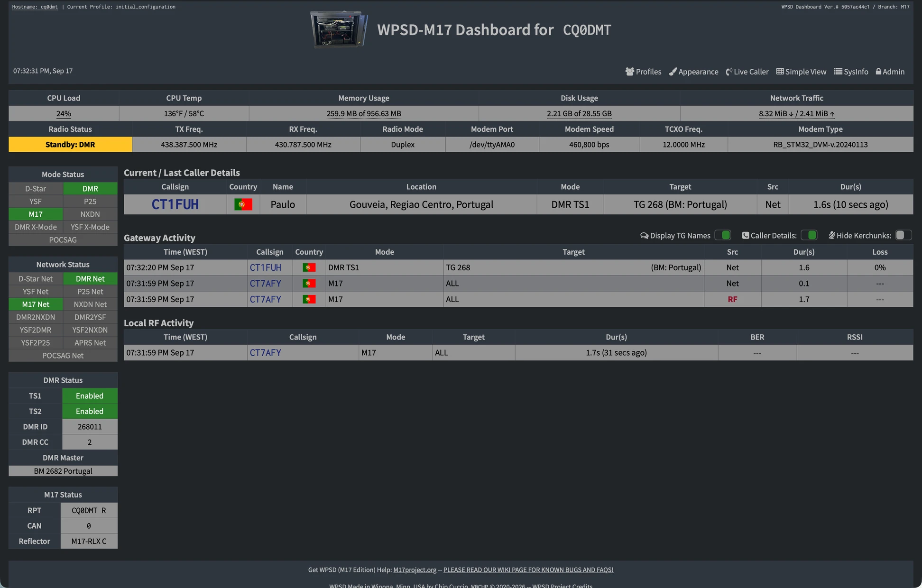This screenshot has height=588, width=922.
Task: Click TG 268 (BM: Portugal) in Last Caller Details
Action: (680, 204)
